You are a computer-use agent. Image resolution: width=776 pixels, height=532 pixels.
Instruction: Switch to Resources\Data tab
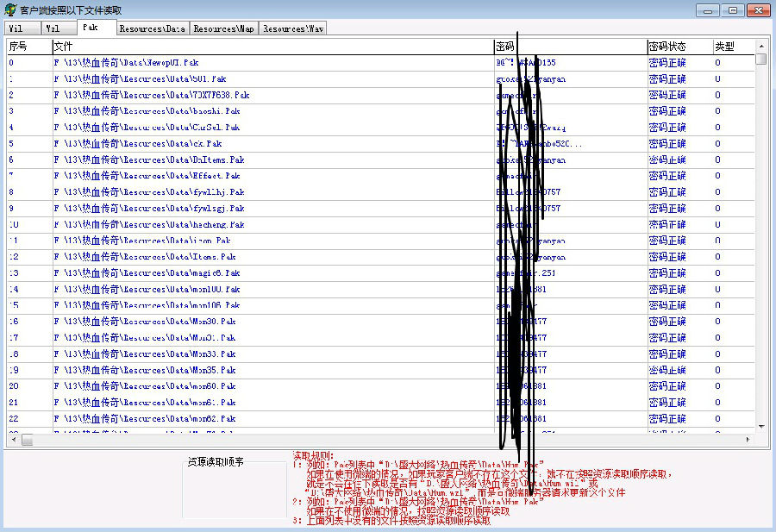point(152,28)
